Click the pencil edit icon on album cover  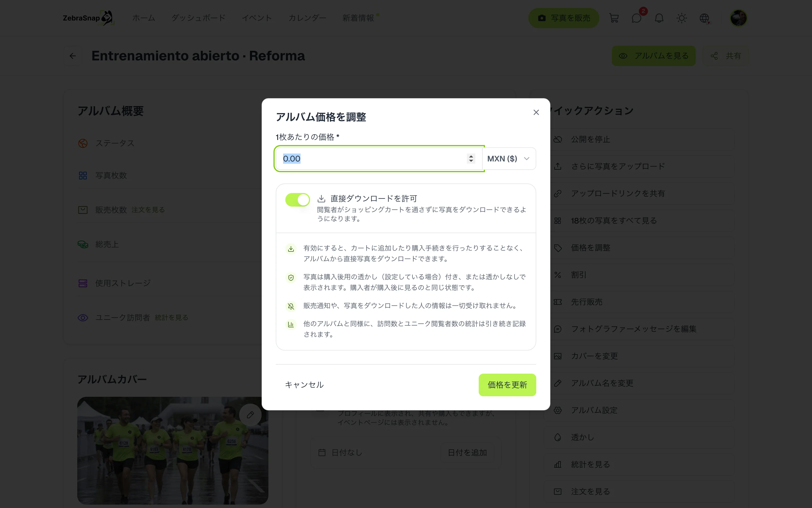[250, 415]
